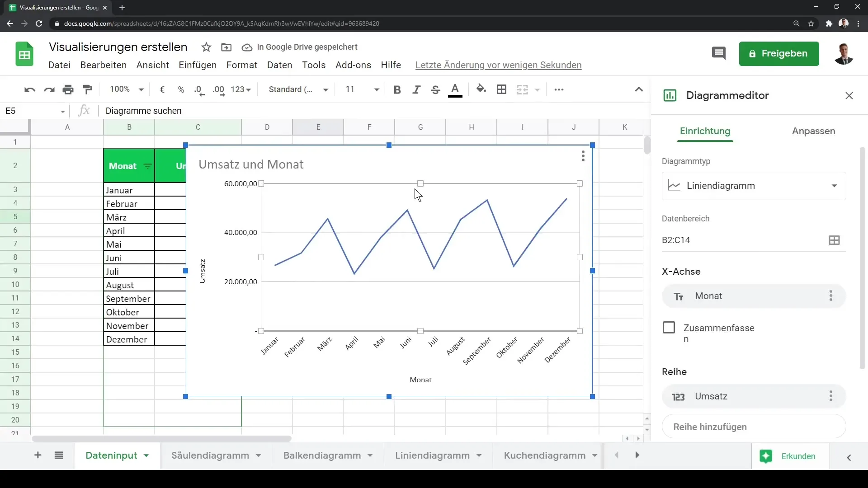This screenshot has width=868, height=488.
Task: Toggle the Zusammenfassen checkbox
Action: [669, 328]
